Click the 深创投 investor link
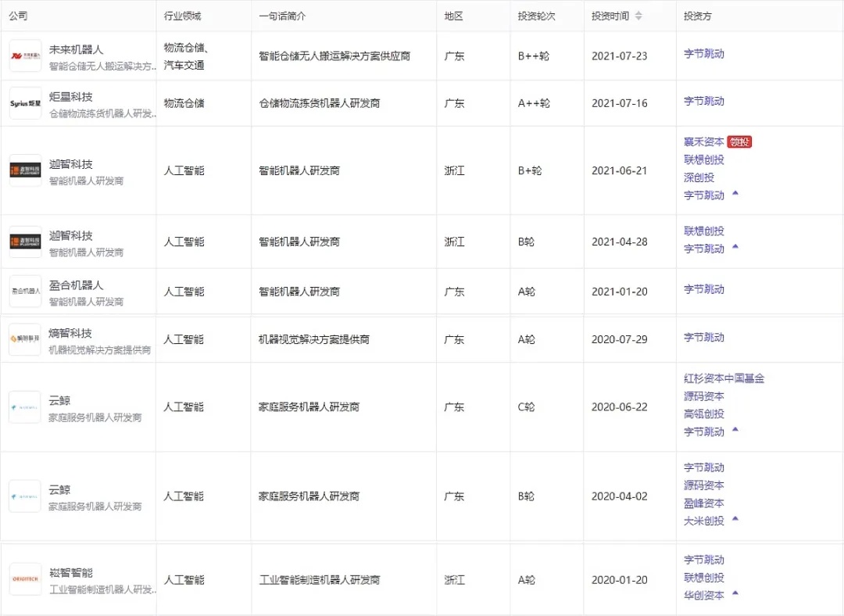This screenshot has width=844, height=616. (699, 177)
